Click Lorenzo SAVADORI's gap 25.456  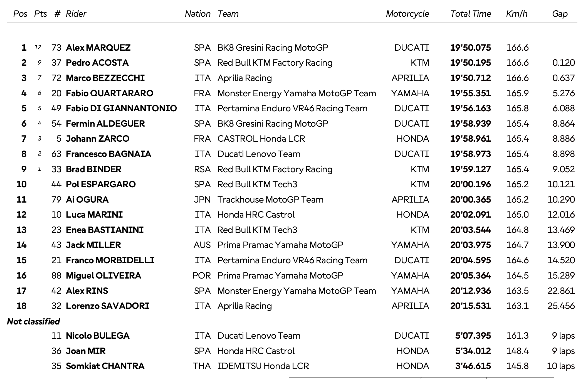pos(561,306)
